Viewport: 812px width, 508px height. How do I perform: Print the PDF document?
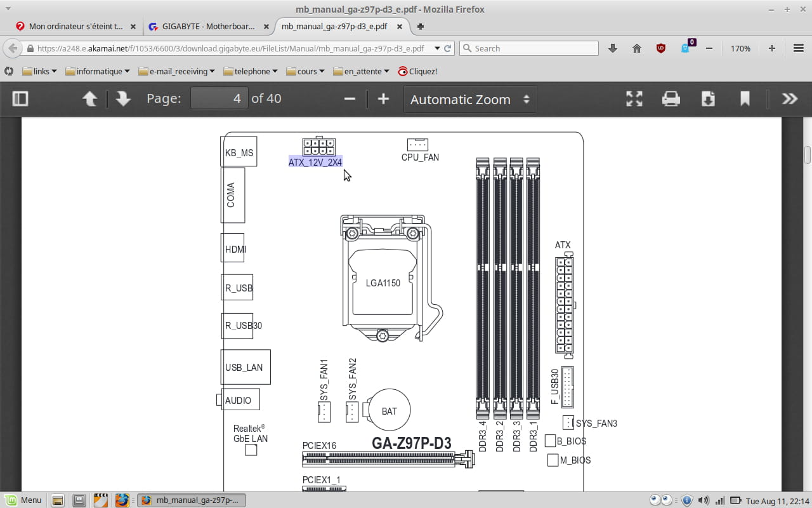coord(671,98)
